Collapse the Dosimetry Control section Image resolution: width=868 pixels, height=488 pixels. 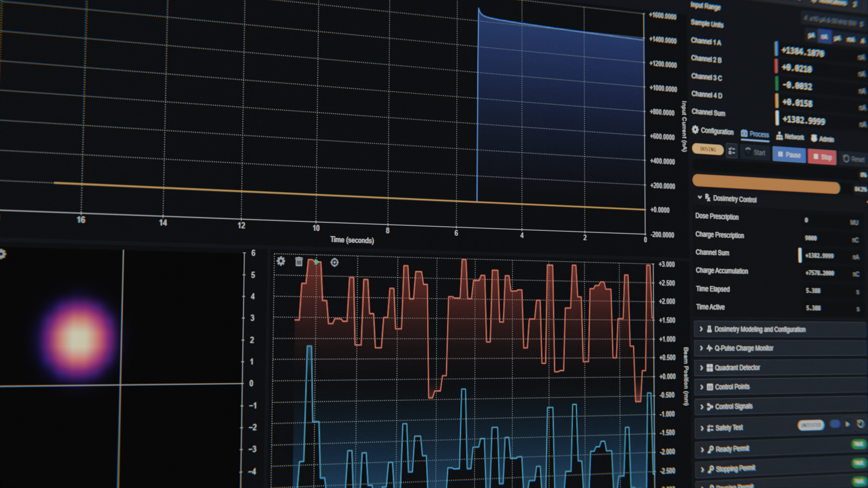click(x=700, y=197)
